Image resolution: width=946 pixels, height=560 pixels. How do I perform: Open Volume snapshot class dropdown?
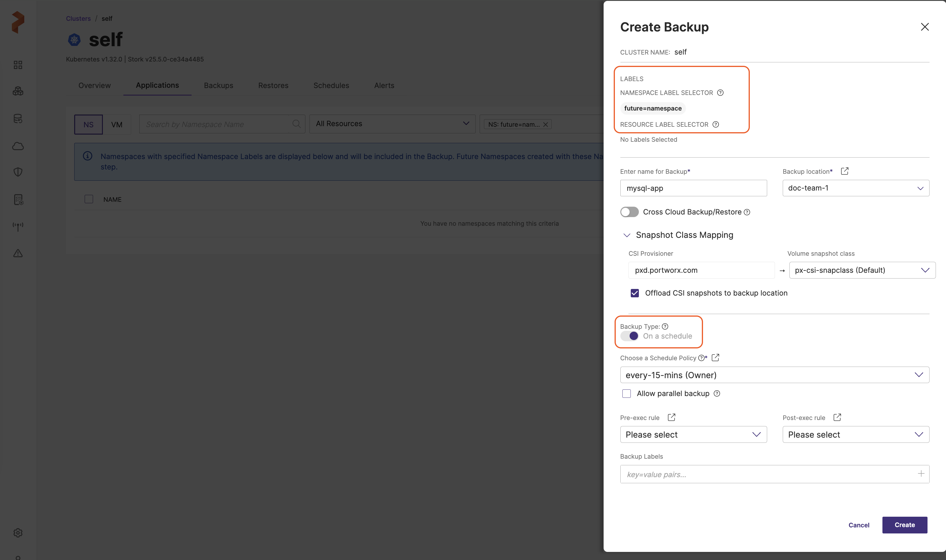click(x=862, y=270)
